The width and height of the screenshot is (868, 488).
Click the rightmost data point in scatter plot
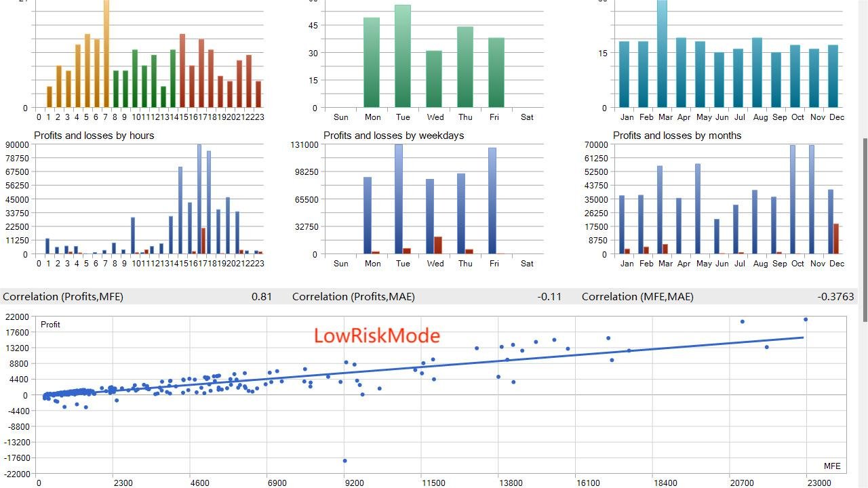coord(806,319)
